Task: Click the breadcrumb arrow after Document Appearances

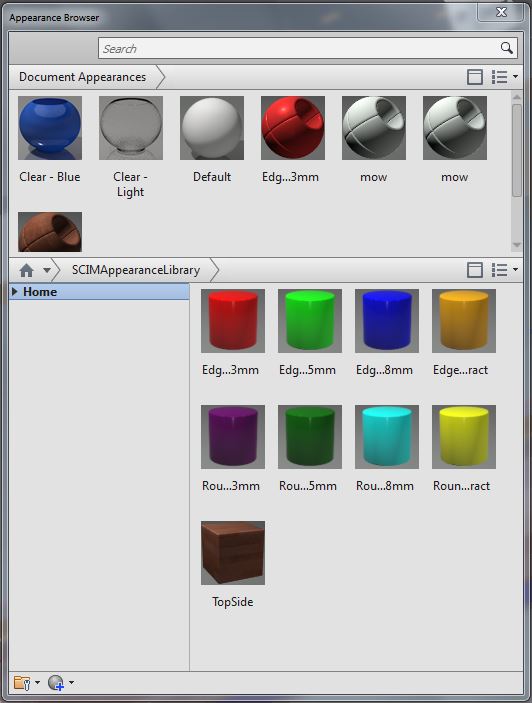Action: click(x=160, y=77)
